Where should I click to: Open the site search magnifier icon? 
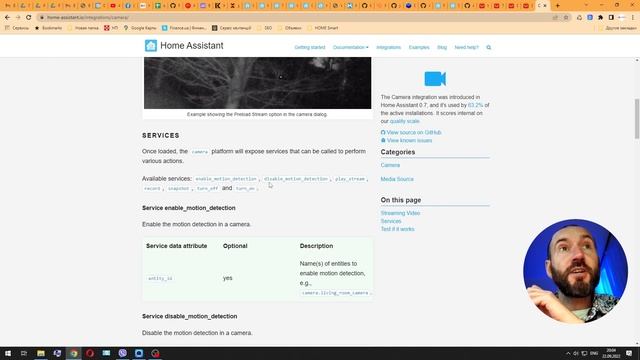point(489,47)
